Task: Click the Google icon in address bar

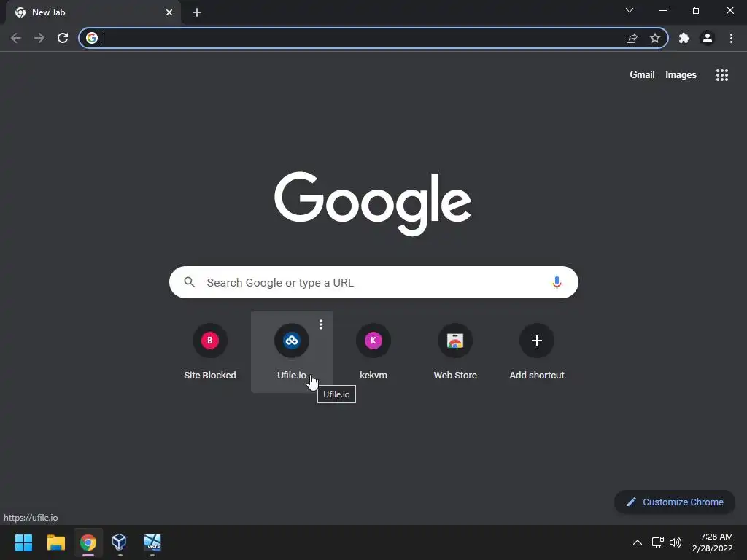Action: pos(92,38)
